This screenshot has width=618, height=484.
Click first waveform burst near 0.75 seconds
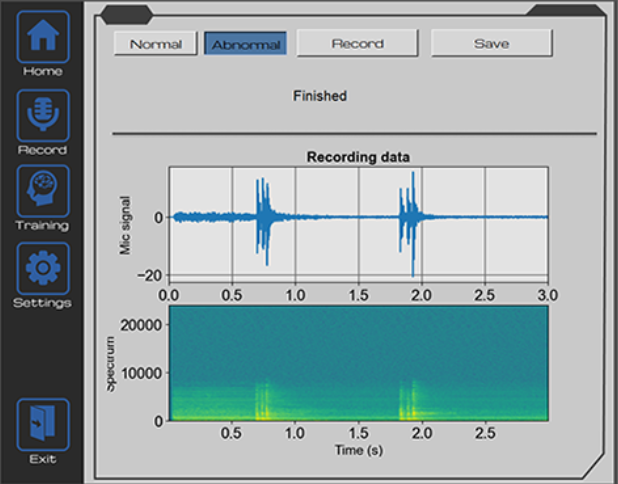tap(264, 217)
